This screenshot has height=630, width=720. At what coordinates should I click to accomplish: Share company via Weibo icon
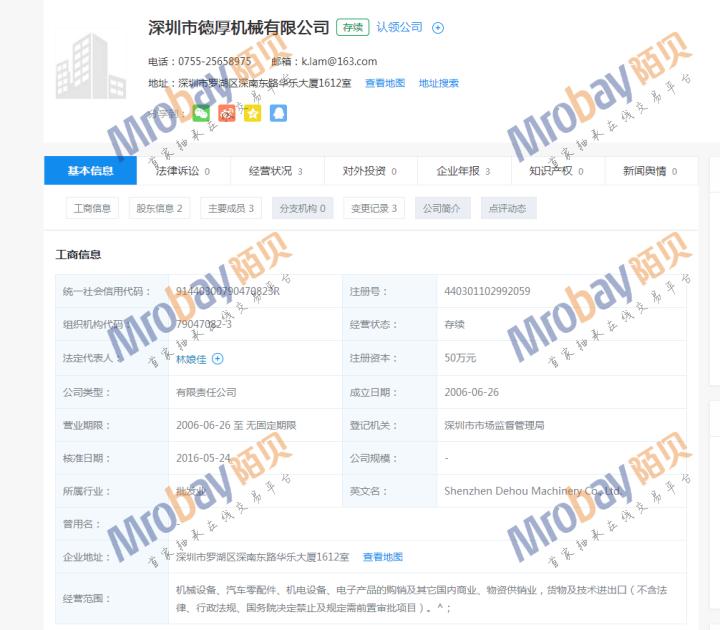[227, 113]
